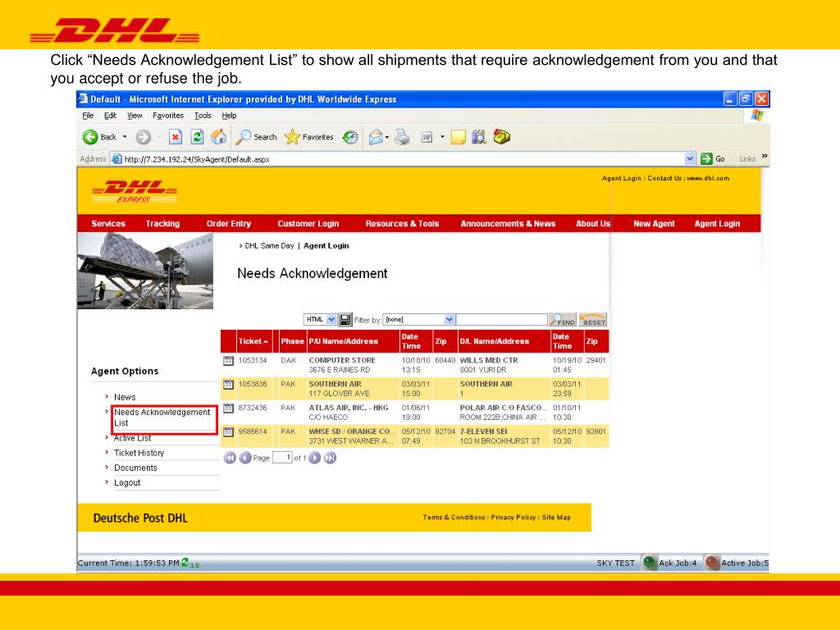The height and width of the screenshot is (630, 840).
Task: Open details icon for ticket 8732436
Action: (228, 409)
